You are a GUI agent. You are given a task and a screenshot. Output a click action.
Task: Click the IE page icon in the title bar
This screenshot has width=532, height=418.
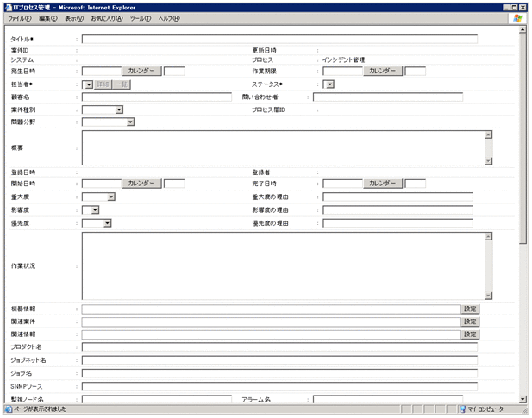tap(9, 6)
